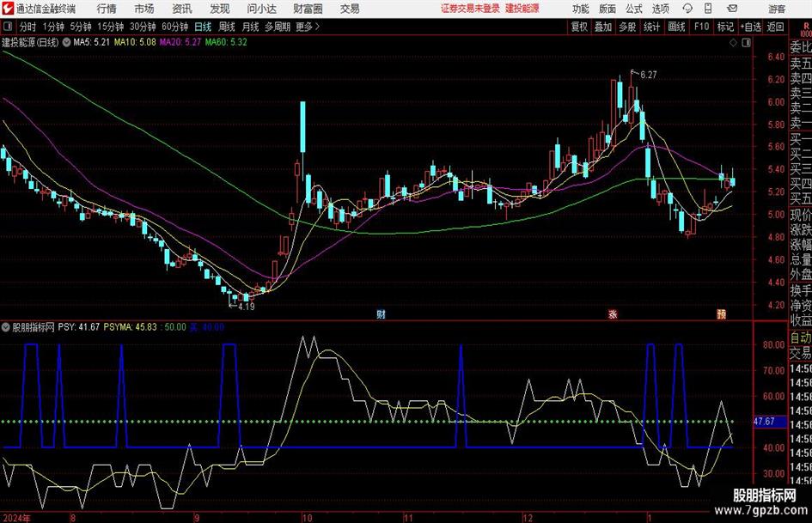The image size is (812, 523).
Task: Click the 复权 toolbar button
Action: tap(579, 27)
